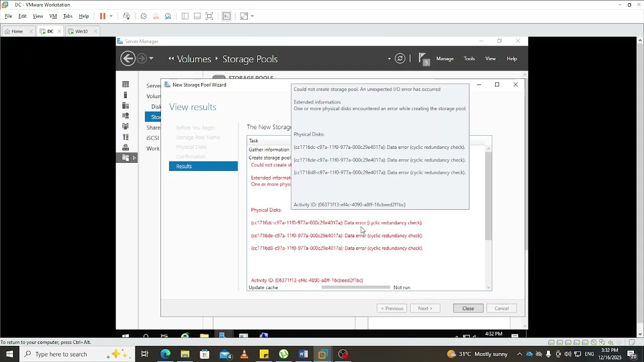The width and height of the screenshot is (644, 362).
Task: Click Close button in wizard
Action: pos(468,308)
